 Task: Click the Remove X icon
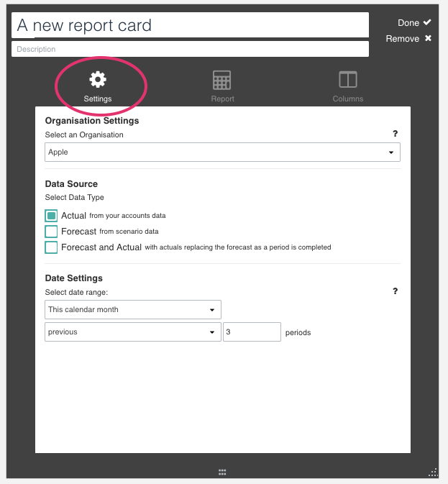pyautogui.click(x=428, y=38)
